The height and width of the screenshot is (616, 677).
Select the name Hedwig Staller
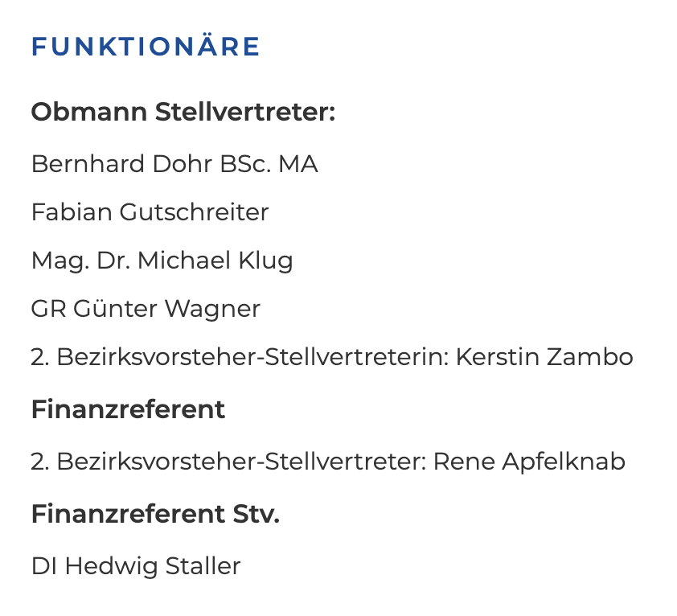point(153,567)
